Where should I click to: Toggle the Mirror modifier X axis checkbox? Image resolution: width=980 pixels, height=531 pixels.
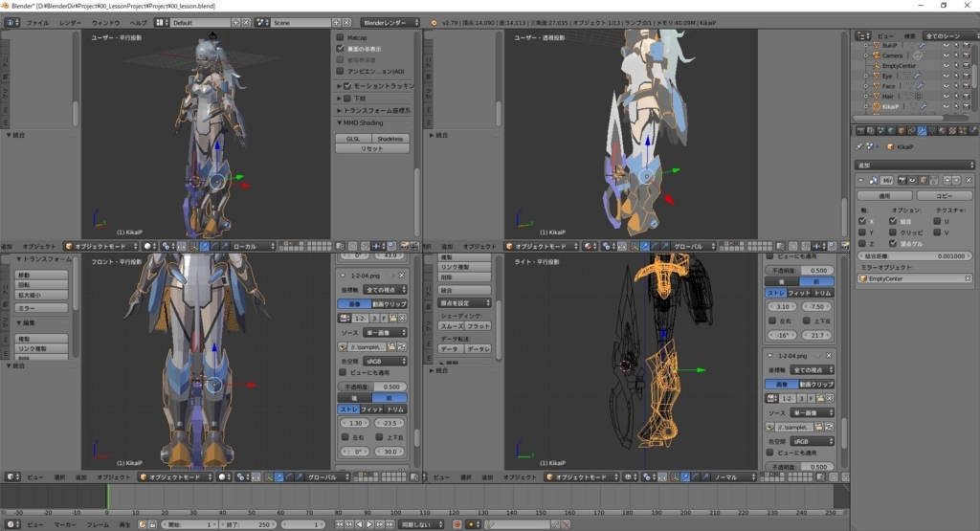pos(862,221)
